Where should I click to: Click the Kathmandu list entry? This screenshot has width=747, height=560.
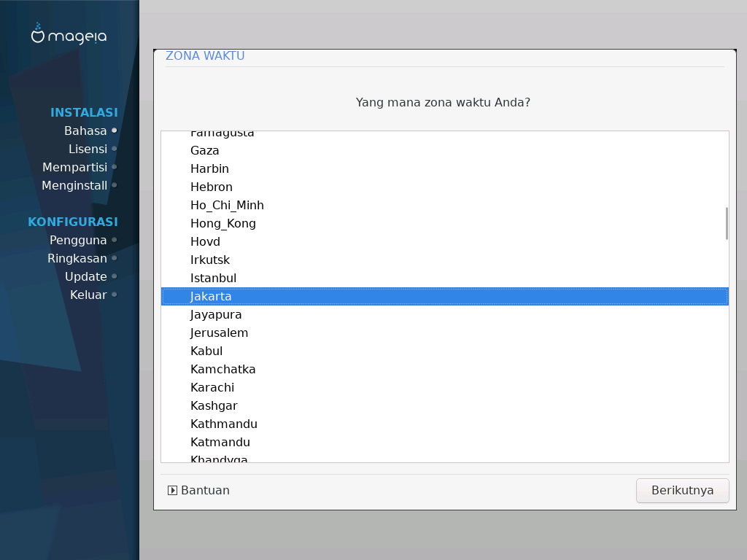click(223, 424)
